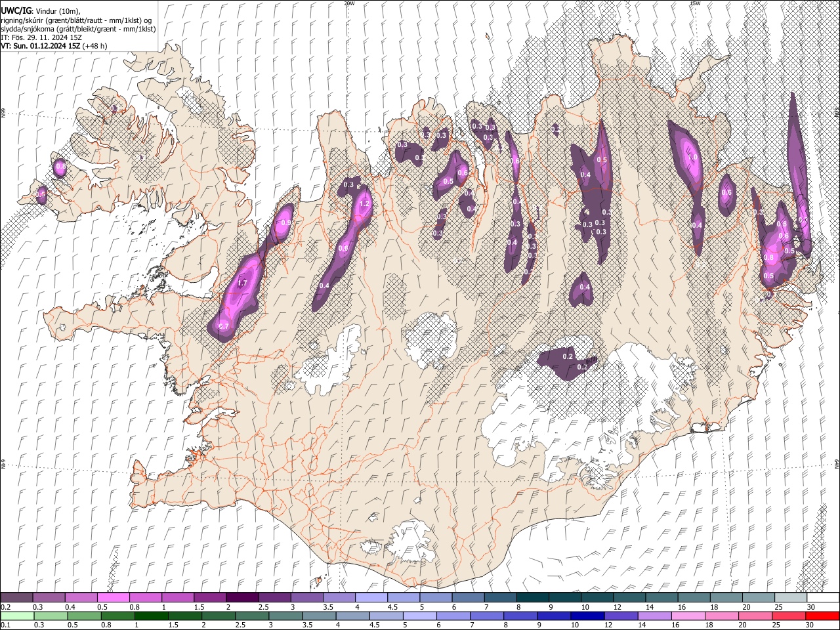The height and width of the screenshot is (630, 840).
Task: Select the dark teal upper-legend swatch between 8 and 9
Action: point(532,598)
